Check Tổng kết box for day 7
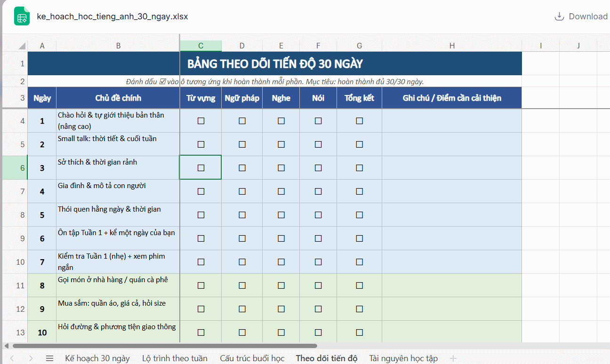Viewport: 610px width, 364px height. [359, 262]
